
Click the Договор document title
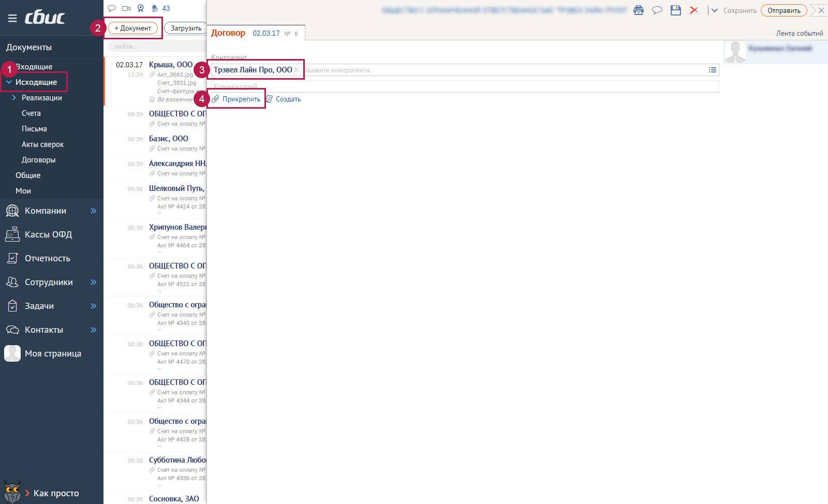point(228,33)
